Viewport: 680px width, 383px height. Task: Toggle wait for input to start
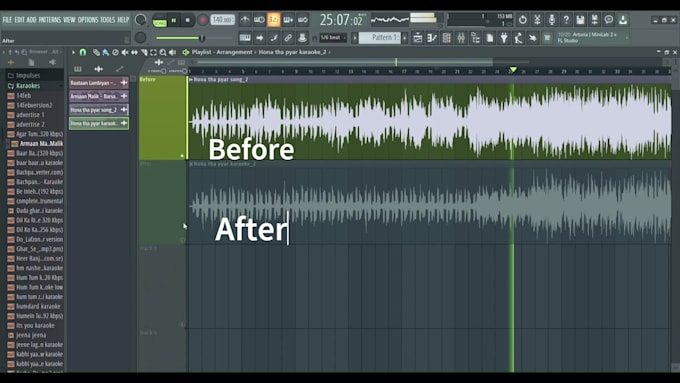259,20
